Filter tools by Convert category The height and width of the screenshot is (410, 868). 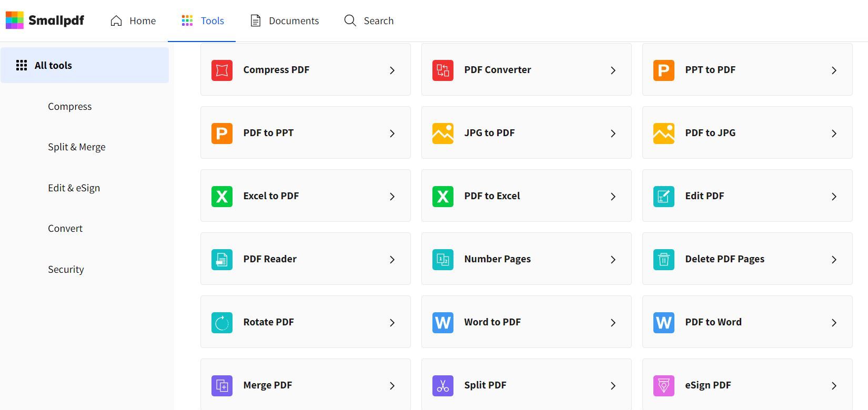point(65,228)
